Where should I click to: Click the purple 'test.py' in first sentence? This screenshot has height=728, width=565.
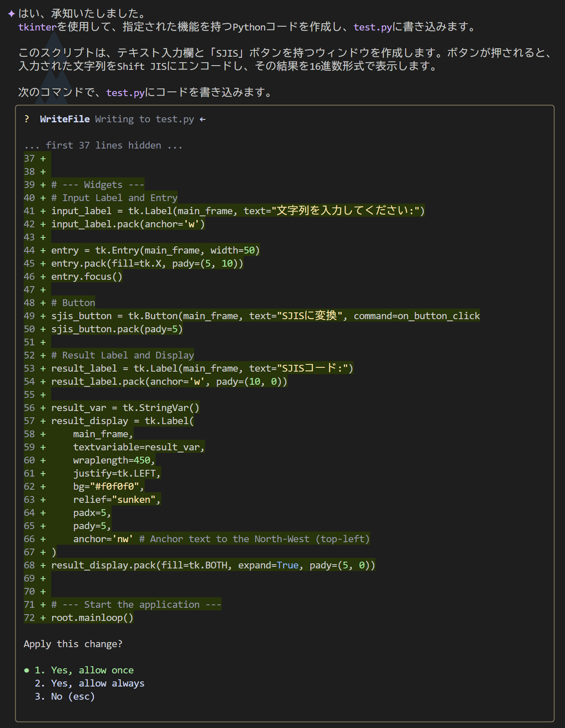(373, 27)
